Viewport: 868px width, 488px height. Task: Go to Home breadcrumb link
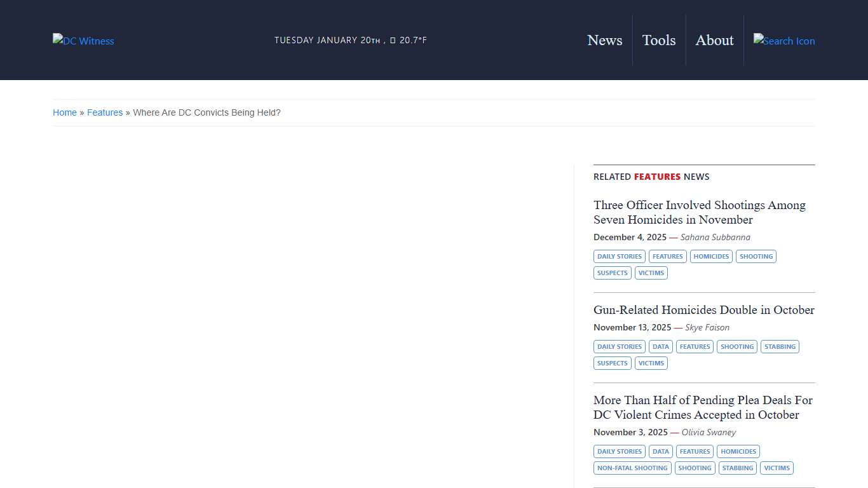(x=65, y=112)
